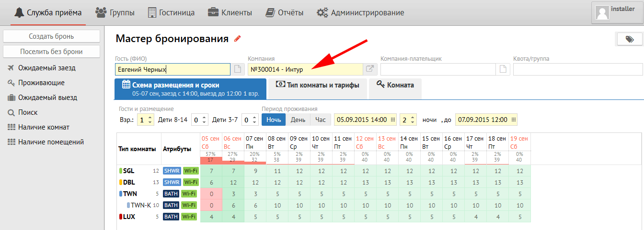Open the Служба приёма menu
The width and height of the screenshot is (644, 230).
[48, 13]
